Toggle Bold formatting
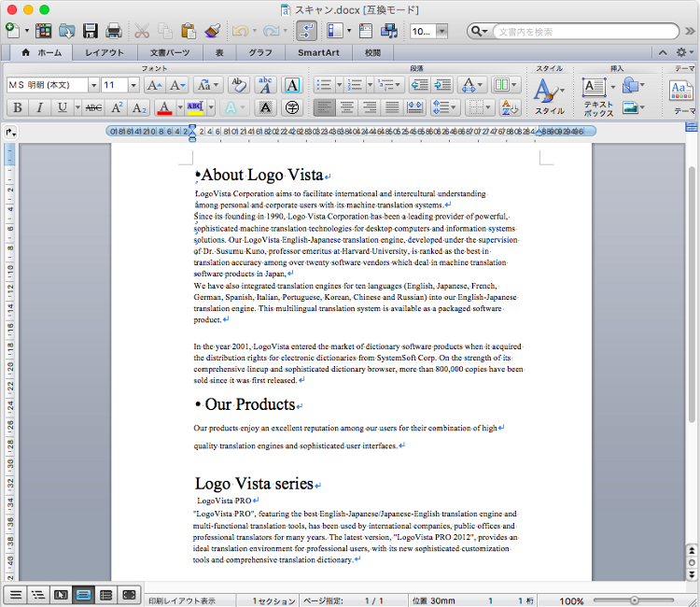This screenshot has width=700, height=607. 18,107
